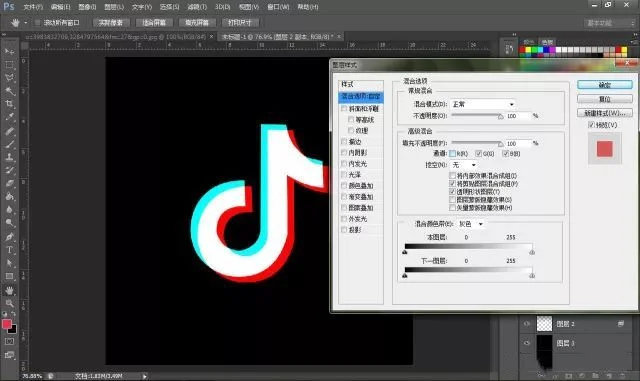
Task: Open the Hand tool preset picker arrow
Action: (x=25, y=23)
